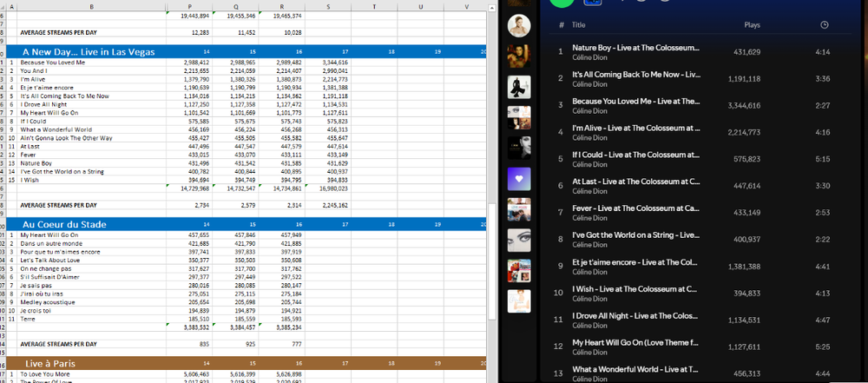Select 'To Love You More' cell in Excel
The image size is (868, 383).
coord(91,374)
